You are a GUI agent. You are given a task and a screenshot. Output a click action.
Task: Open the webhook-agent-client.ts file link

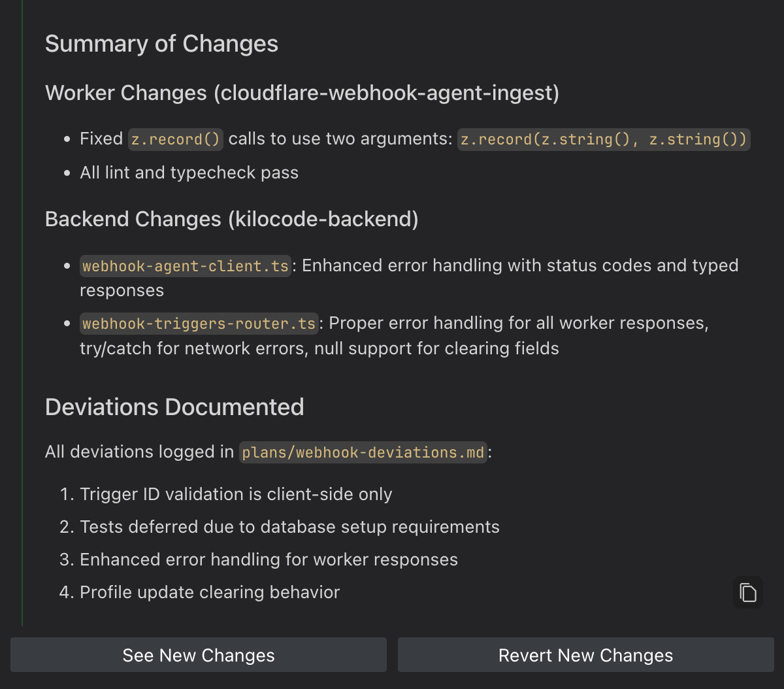click(x=186, y=266)
